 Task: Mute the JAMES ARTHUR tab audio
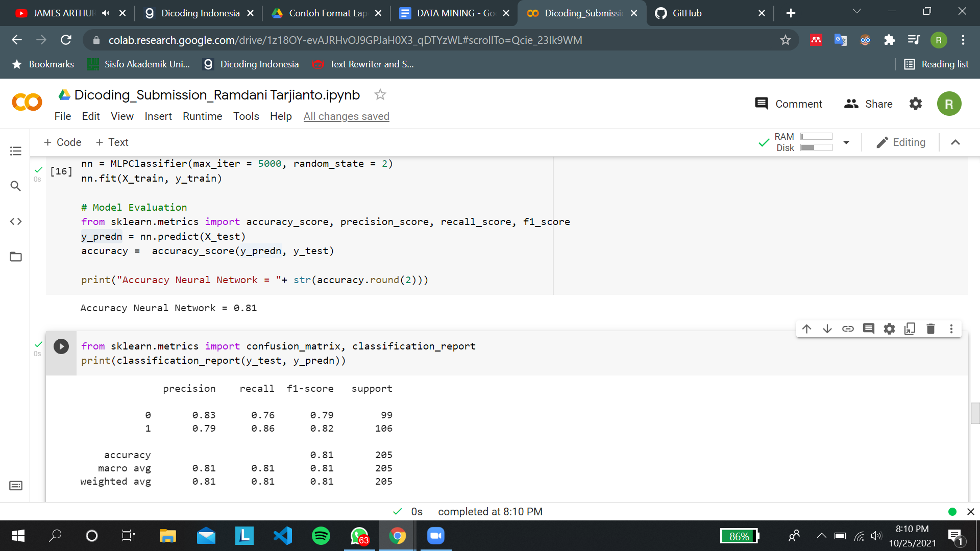click(106, 13)
